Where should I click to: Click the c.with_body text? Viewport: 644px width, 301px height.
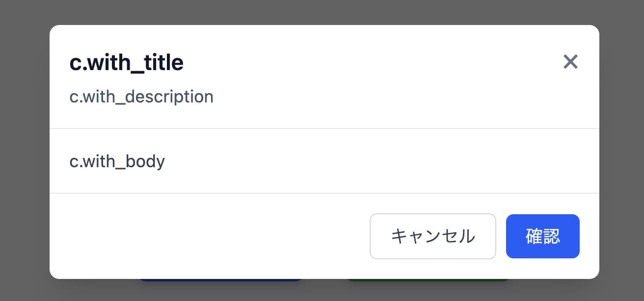click(117, 161)
